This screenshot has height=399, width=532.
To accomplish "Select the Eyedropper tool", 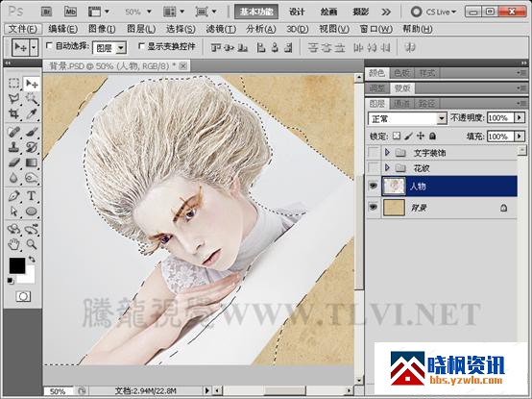I will 32,113.
